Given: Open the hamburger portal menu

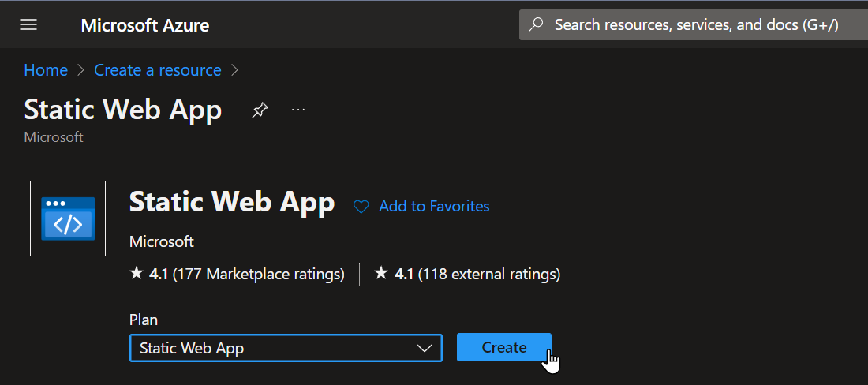Looking at the screenshot, I should point(28,25).
